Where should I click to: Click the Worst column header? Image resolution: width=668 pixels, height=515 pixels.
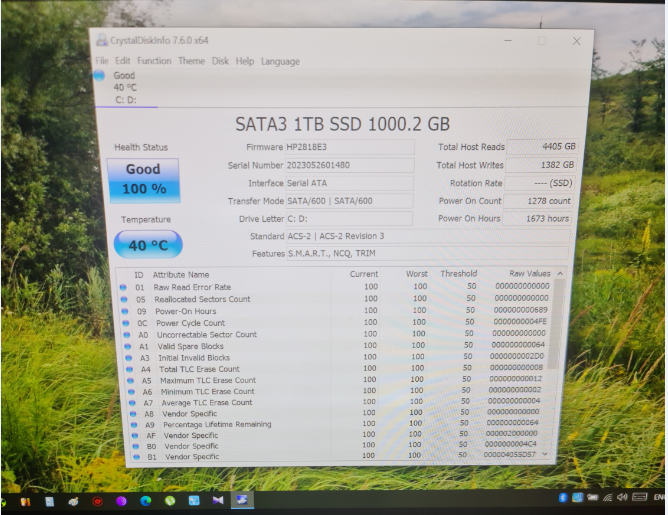coord(417,274)
